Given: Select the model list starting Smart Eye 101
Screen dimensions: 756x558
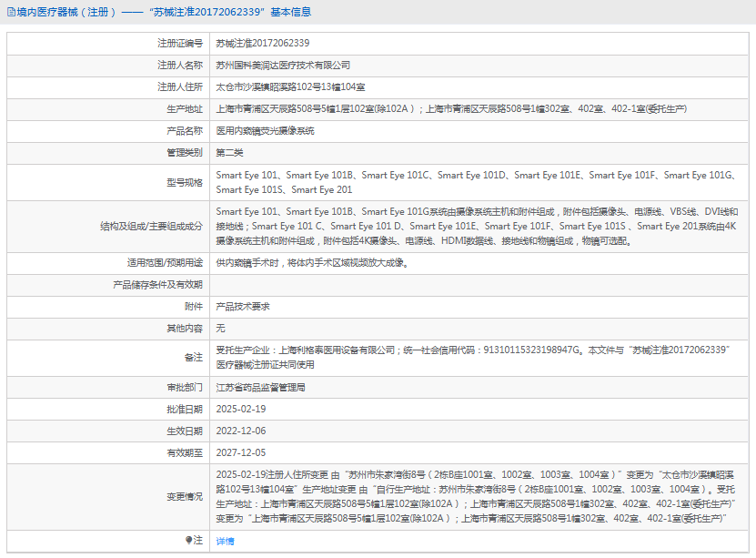Looking at the screenshot, I should coord(477,182).
